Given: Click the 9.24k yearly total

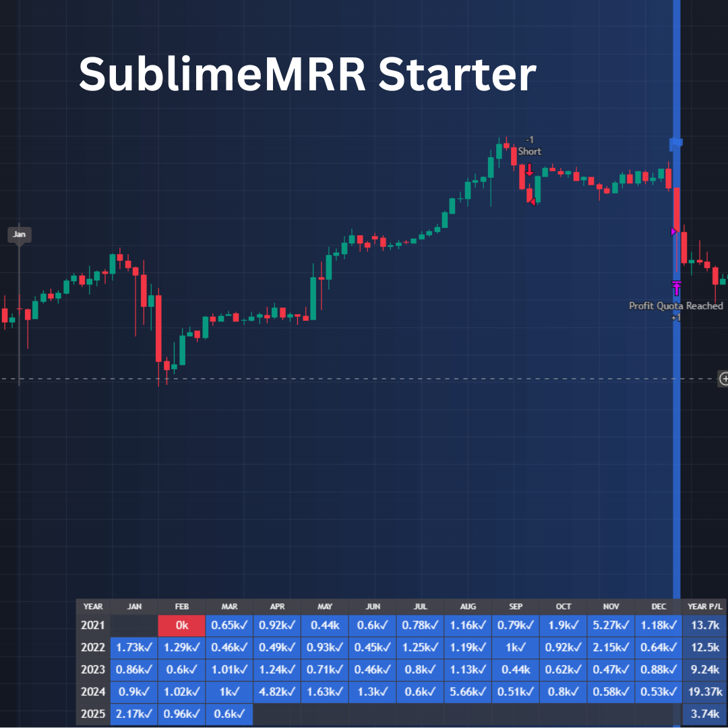Looking at the screenshot, I should point(705,669).
